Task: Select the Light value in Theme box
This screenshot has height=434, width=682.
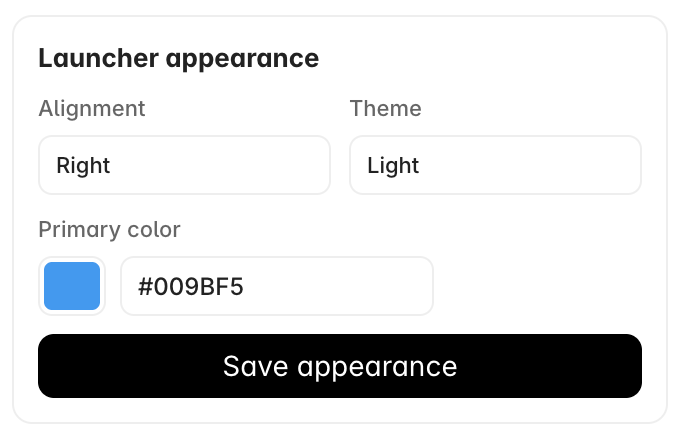Action: (393, 165)
